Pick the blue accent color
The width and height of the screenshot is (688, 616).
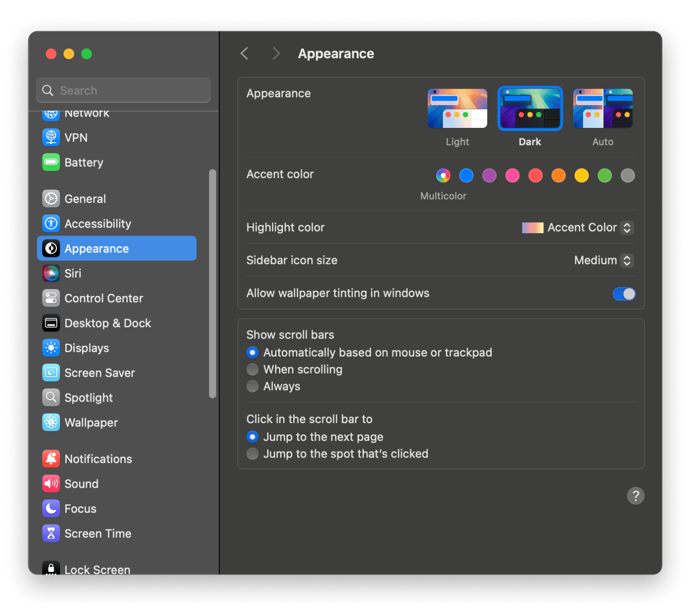[466, 176]
